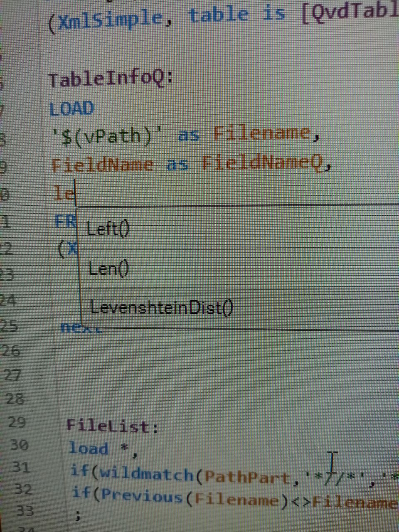Click the wildmatch function name
Screen dimensions: 399x532
tap(147, 474)
